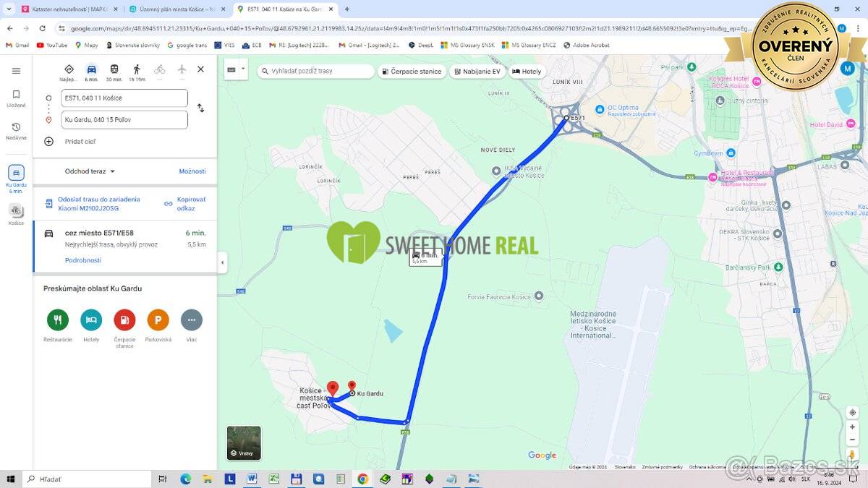Viewport: 868px width, 488px height.
Task: Zoom in on the map
Action: 853,427
